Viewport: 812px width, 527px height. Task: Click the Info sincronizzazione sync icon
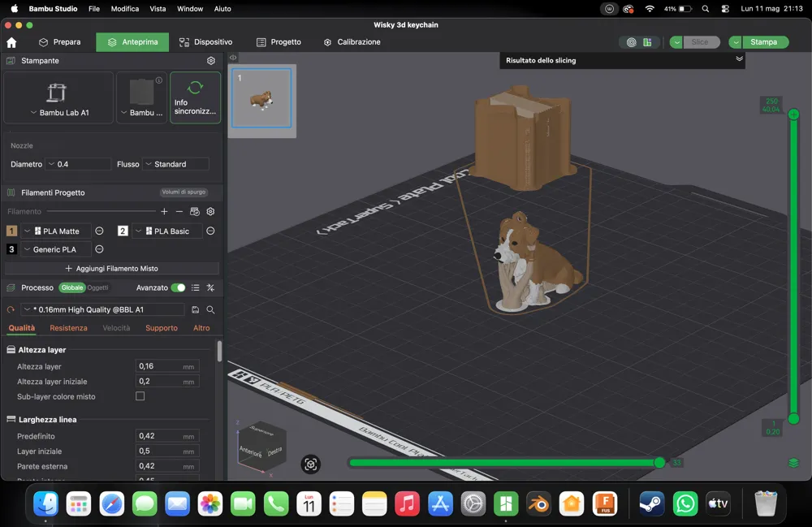195,88
